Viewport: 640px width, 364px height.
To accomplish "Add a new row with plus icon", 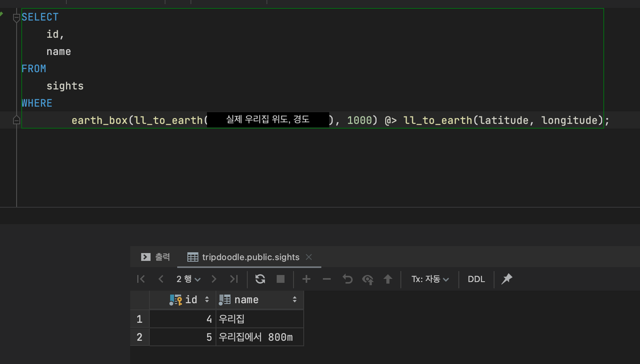I will click(306, 279).
